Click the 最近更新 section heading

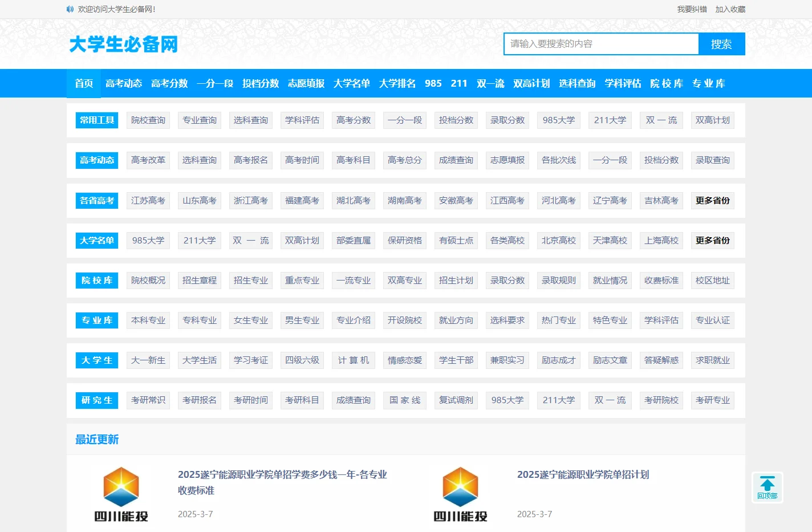(97, 440)
